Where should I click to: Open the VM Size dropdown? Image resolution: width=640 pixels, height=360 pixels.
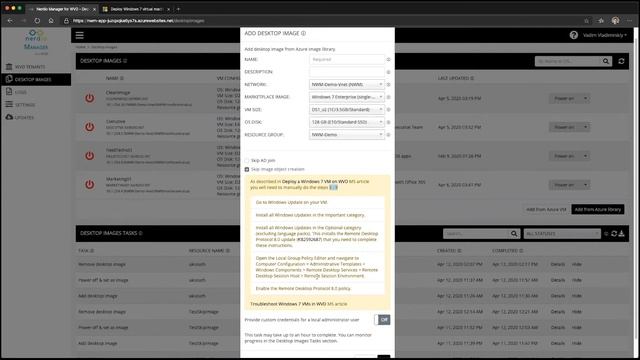(347, 109)
